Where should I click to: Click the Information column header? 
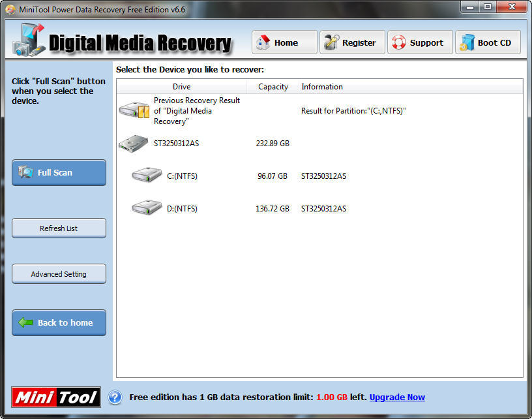coord(322,87)
